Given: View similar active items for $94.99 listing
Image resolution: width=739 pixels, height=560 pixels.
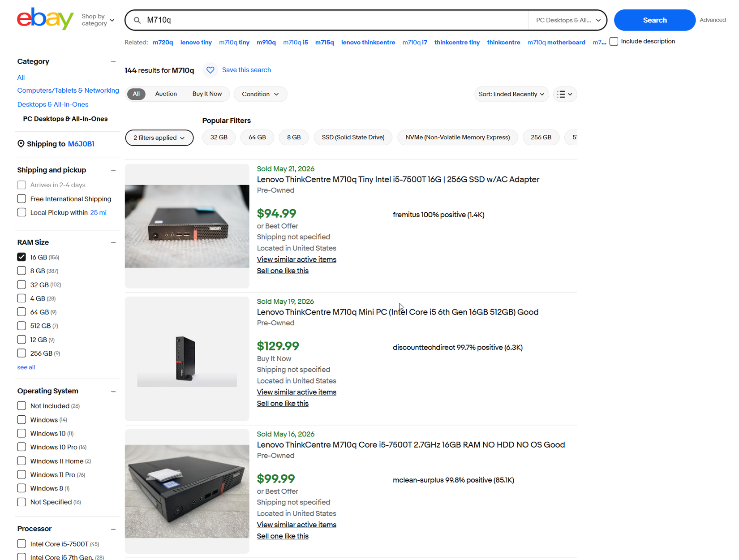Looking at the screenshot, I should point(296,259).
